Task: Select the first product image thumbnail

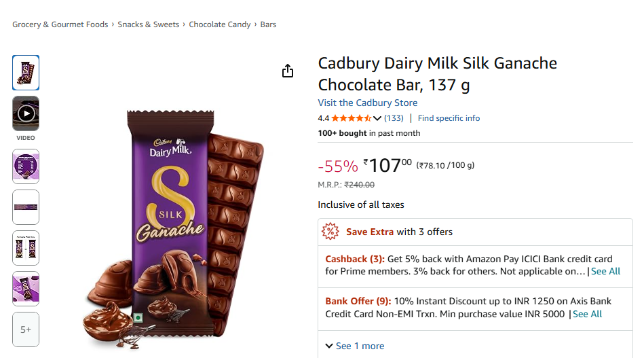Action: click(x=26, y=73)
